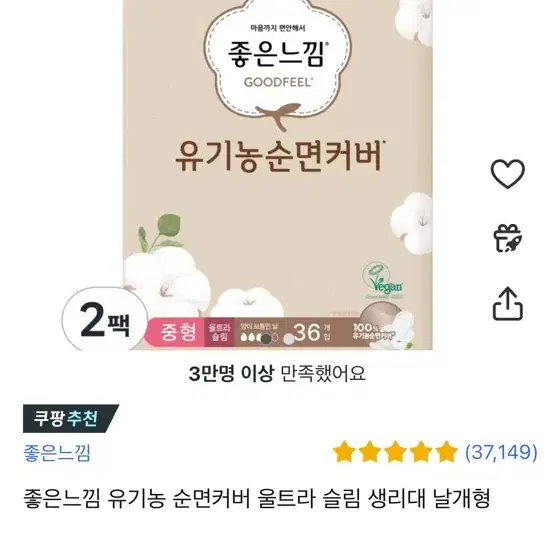
Task: Tap the 2팩 round badge
Action: (x=105, y=320)
